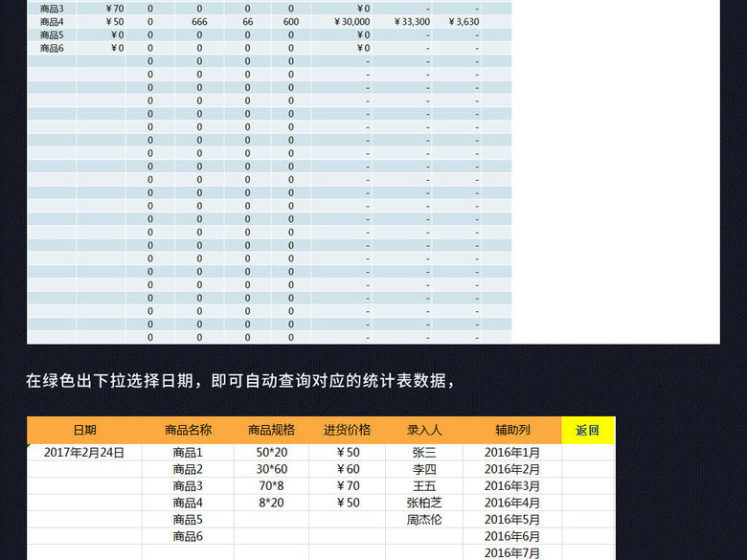Select cell 商品6 in lower table
Viewport: 747px width, 560px height.
[x=188, y=536]
